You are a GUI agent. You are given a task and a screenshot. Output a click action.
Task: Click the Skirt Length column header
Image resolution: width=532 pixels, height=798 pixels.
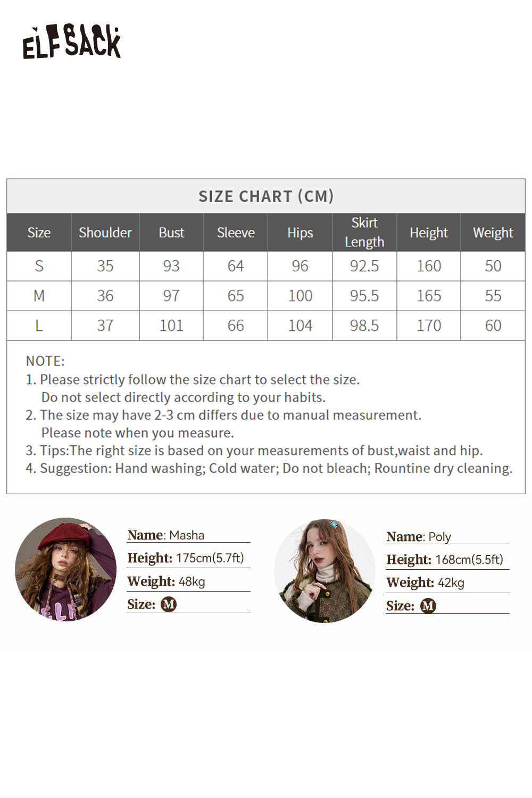pyautogui.click(x=364, y=232)
